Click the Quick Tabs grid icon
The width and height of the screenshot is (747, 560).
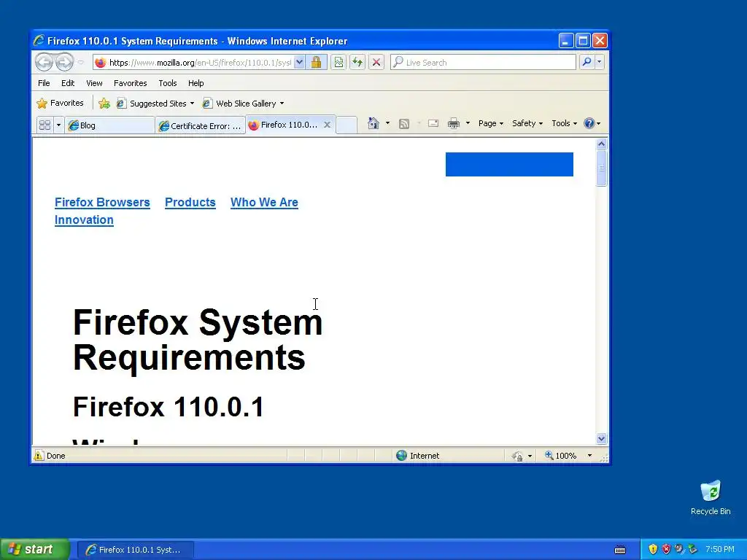click(44, 125)
